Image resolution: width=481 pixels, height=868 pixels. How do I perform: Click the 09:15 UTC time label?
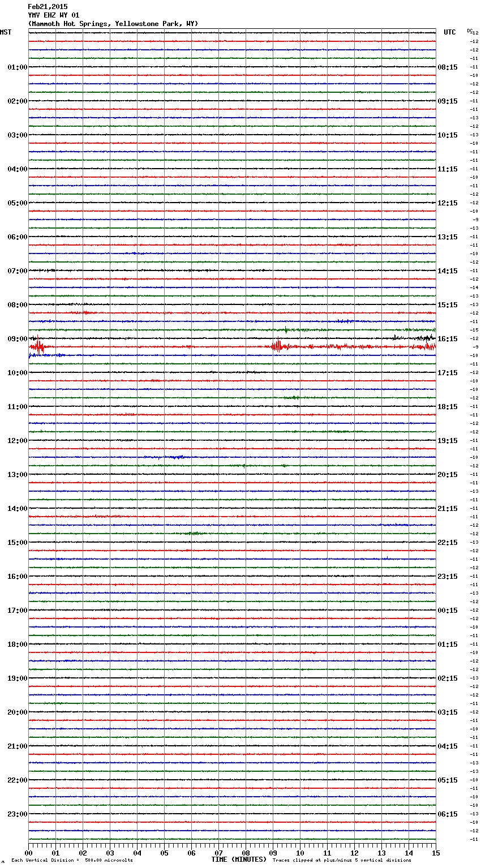click(x=448, y=101)
